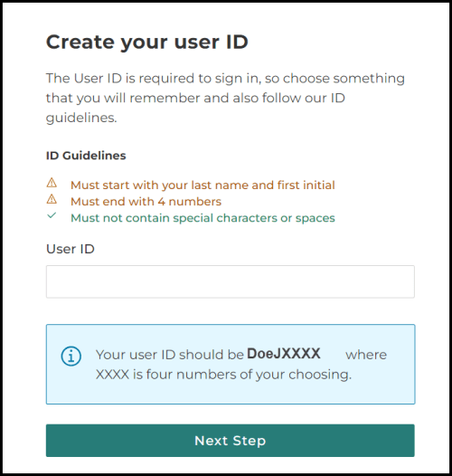
Task: Focus the User ID text field
Action: click(231, 281)
